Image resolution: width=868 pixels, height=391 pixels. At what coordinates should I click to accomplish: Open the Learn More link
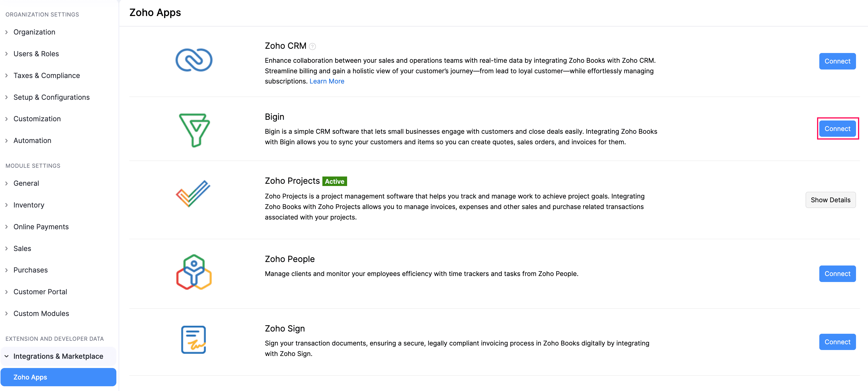coord(327,81)
